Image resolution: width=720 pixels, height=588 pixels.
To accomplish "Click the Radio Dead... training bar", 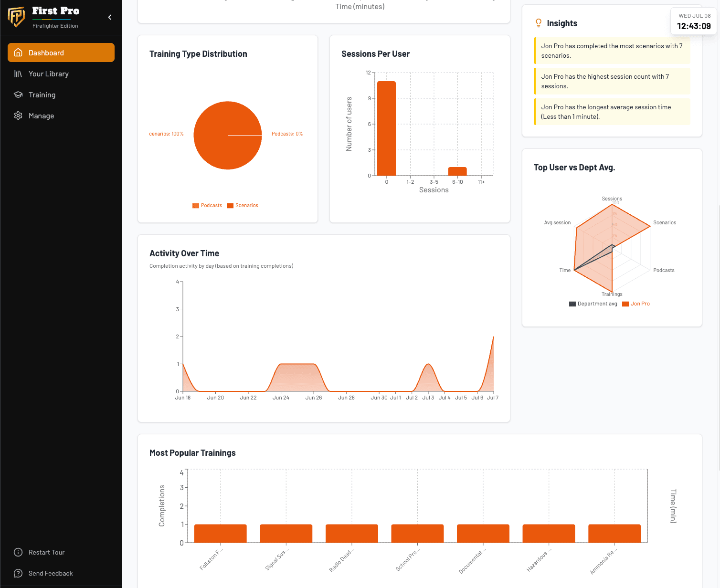I will point(352,534).
